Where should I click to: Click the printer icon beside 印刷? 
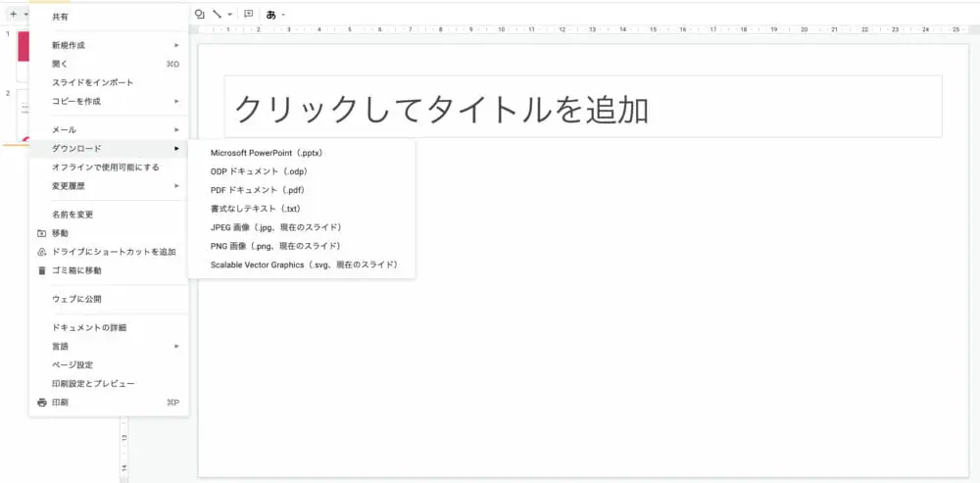click(41, 403)
